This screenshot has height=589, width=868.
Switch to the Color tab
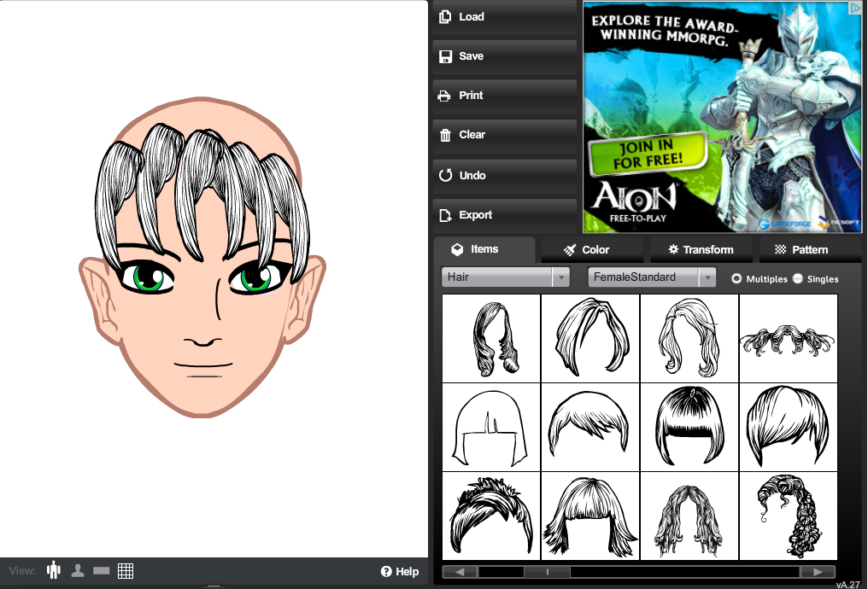592,250
